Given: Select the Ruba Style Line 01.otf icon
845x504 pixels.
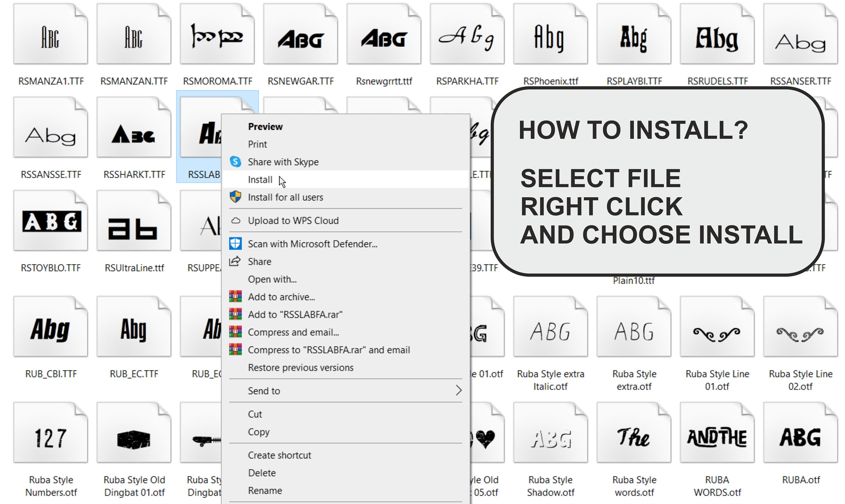Looking at the screenshot, I should tap(717, 327).
